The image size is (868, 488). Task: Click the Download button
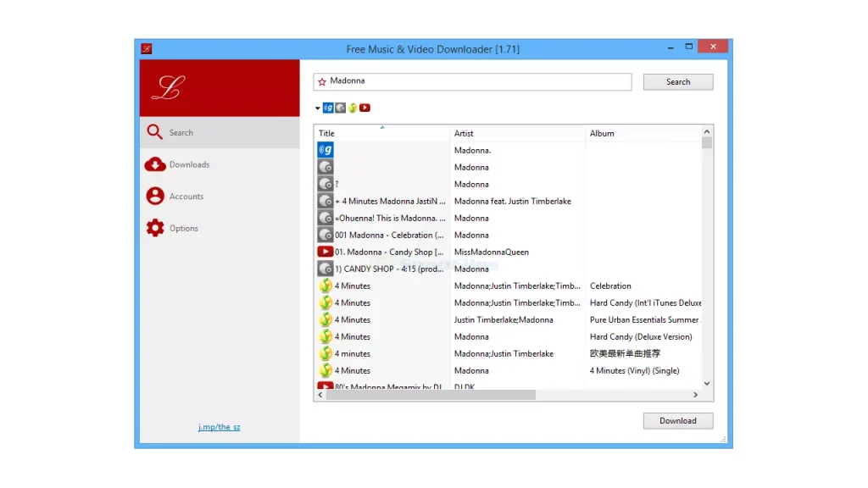click(x=678, y=420)
